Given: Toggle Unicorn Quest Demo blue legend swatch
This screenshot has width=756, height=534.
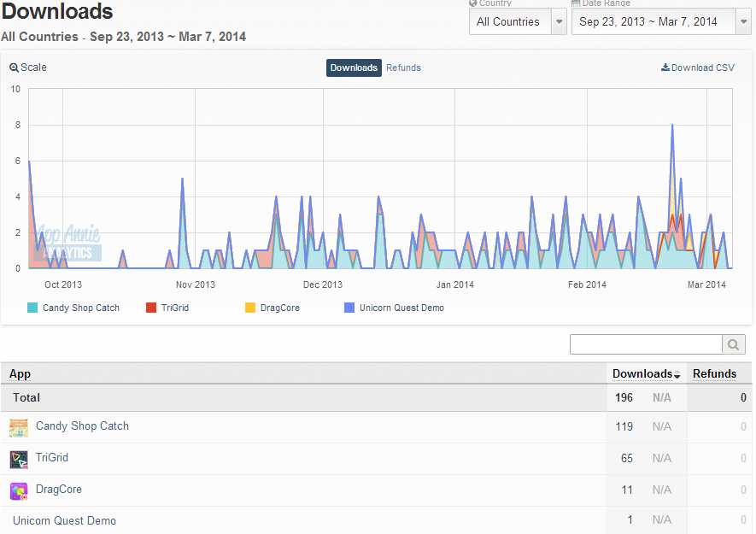Looking at the screenshot, I should 349,308.
